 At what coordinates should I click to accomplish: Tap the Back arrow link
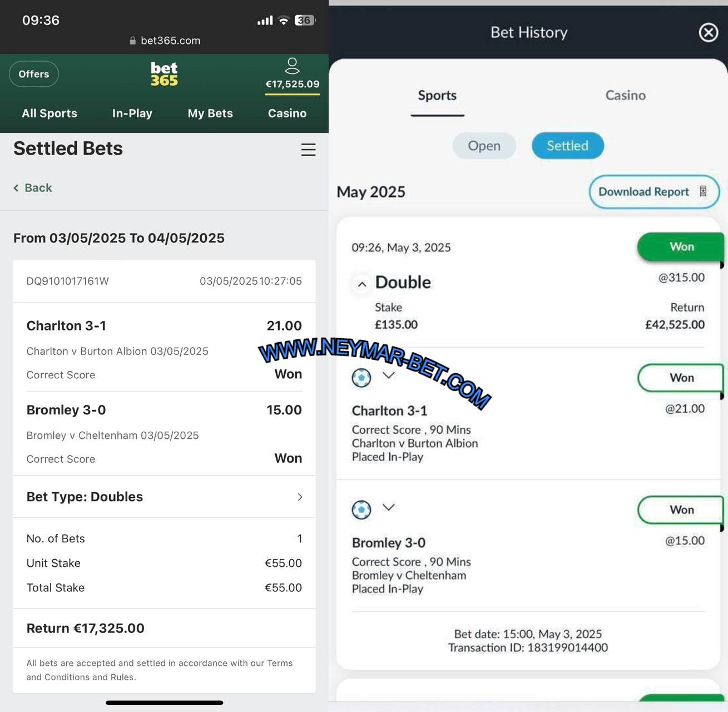33,188
